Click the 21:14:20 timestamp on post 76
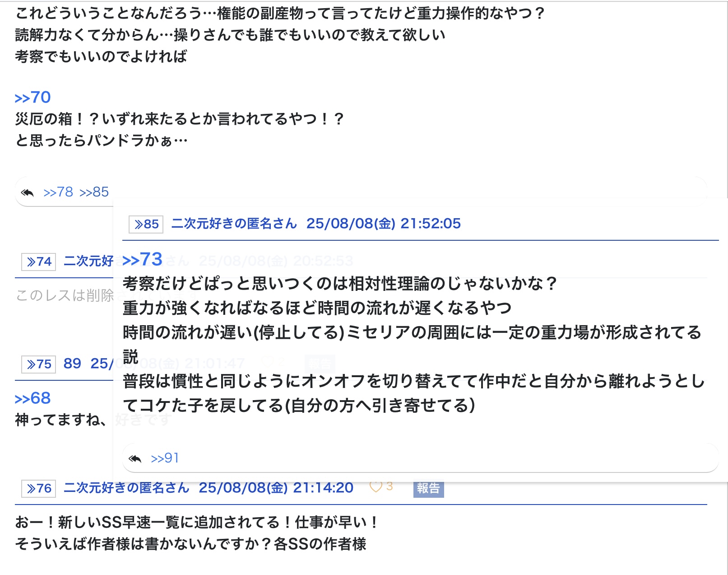The width and height of the screenshot is (728, 575). 276,488
